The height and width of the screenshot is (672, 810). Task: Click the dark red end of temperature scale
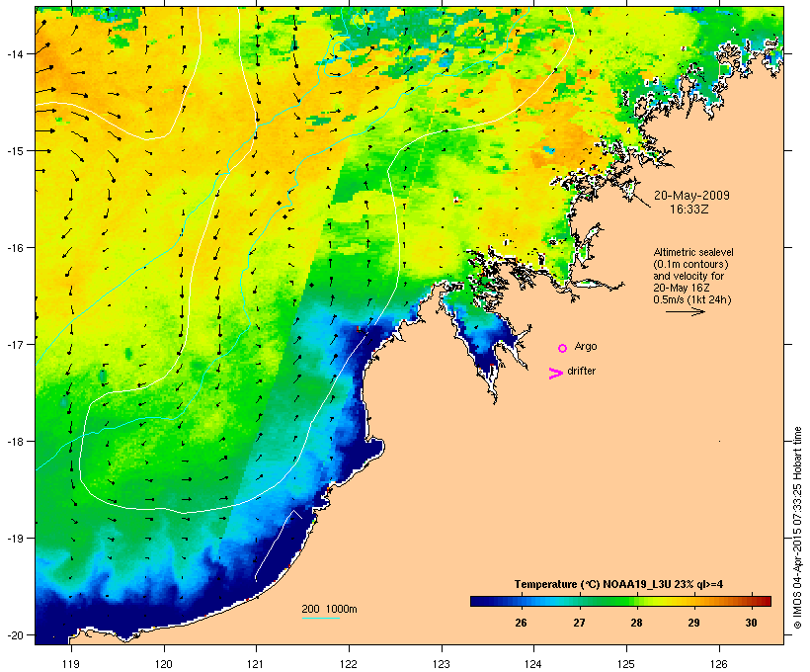(767, 601)
